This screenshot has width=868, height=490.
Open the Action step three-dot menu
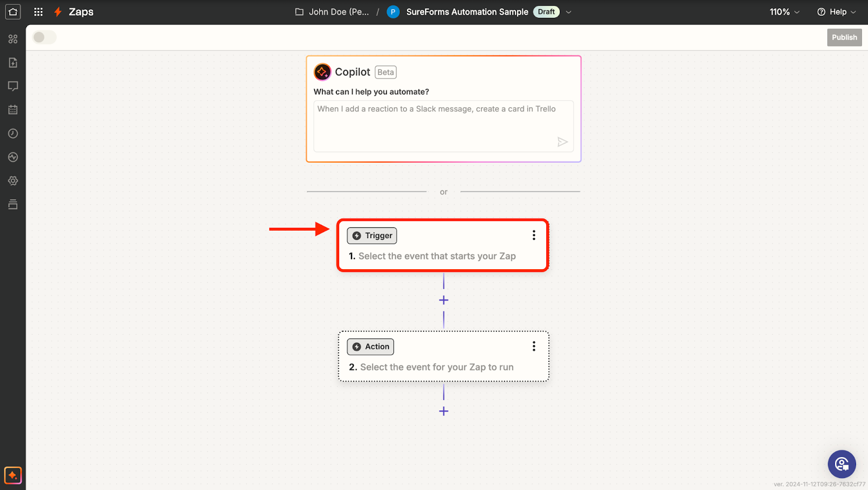[x=534, y=346]
